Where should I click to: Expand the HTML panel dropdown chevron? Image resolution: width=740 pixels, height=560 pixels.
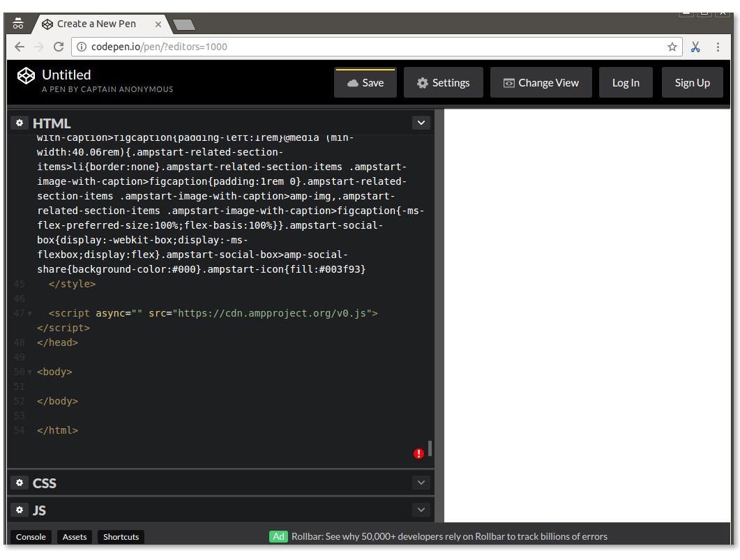(421, 123)
